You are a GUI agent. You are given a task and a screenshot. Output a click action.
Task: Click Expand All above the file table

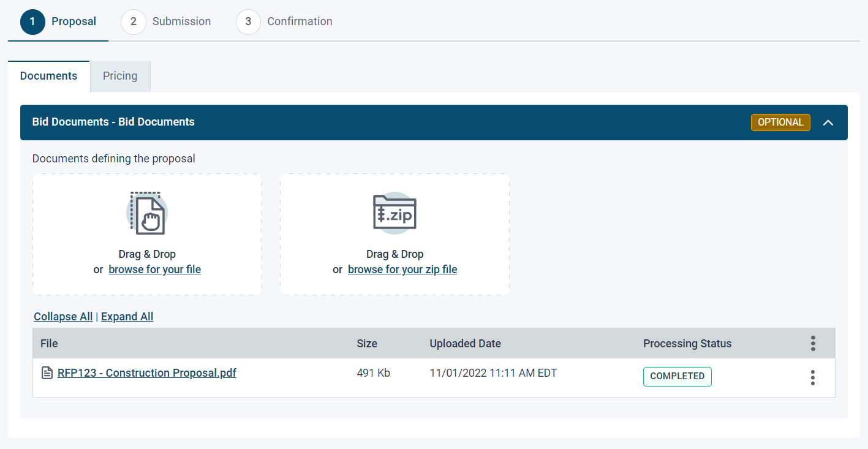pyautogui.click(x=127, y=316)
